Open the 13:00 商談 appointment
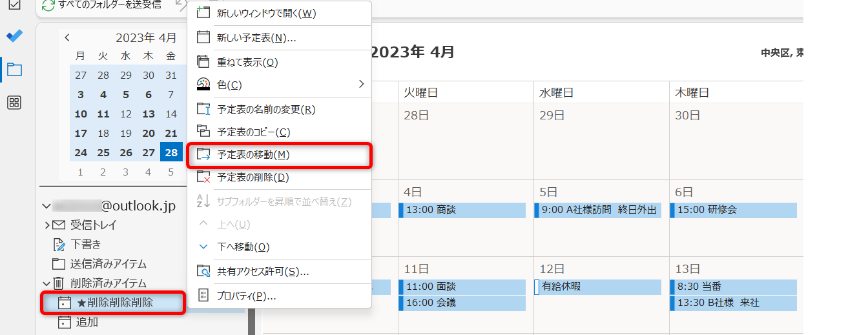 (x=462, y=210)
